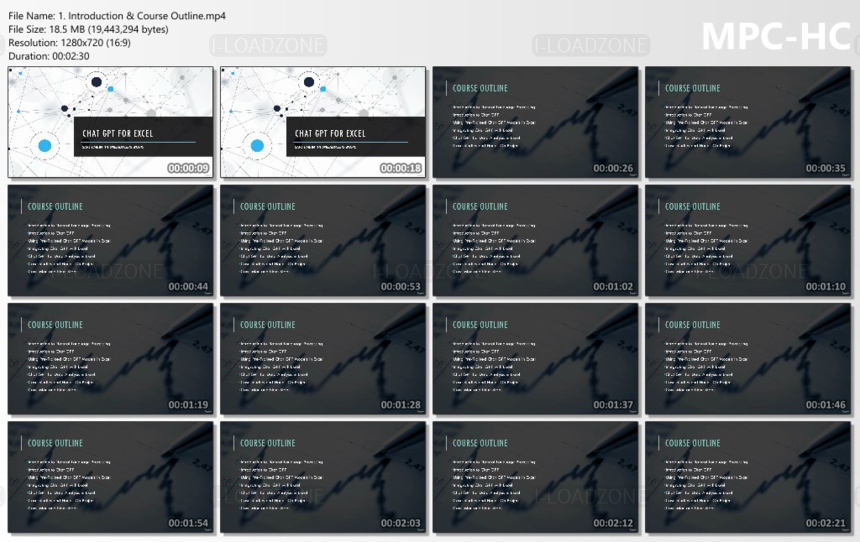860x542 pixels.
Task: Click 'COURSE OUTLINE' heading in 00:00:35 frame
Action: [x=693, y=88]
